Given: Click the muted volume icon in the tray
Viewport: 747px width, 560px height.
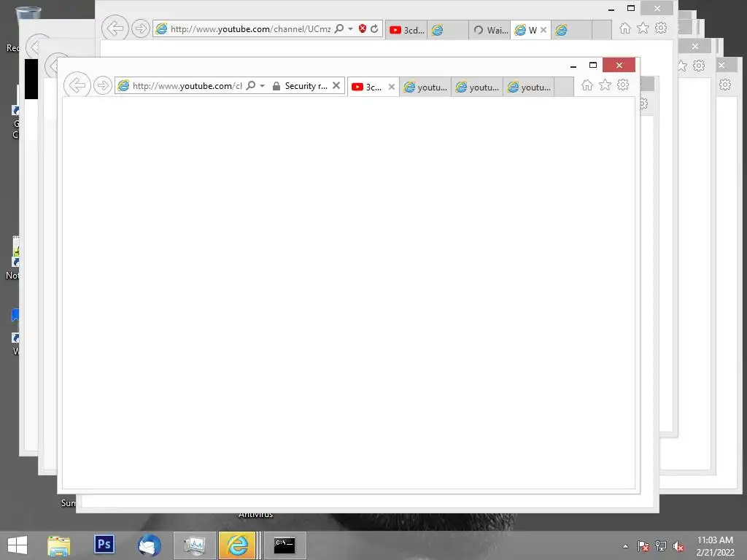Looking at the screenshot, I should [x=678, y=546].
